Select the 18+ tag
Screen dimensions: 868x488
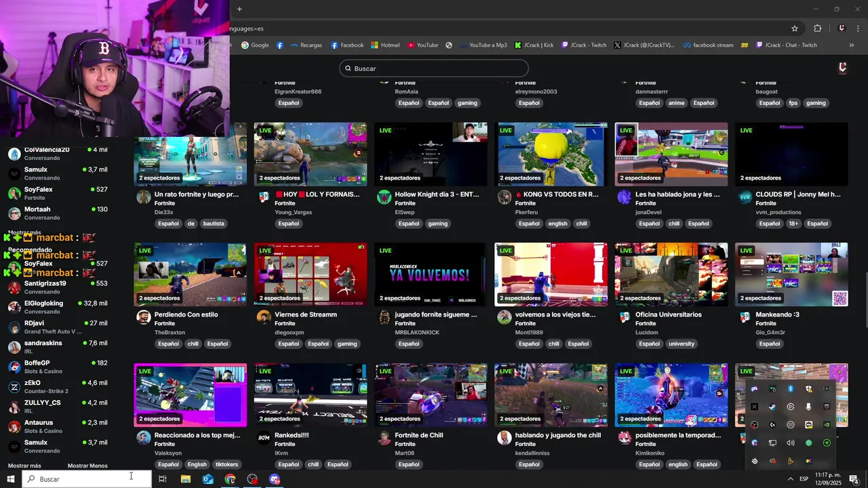793,224
